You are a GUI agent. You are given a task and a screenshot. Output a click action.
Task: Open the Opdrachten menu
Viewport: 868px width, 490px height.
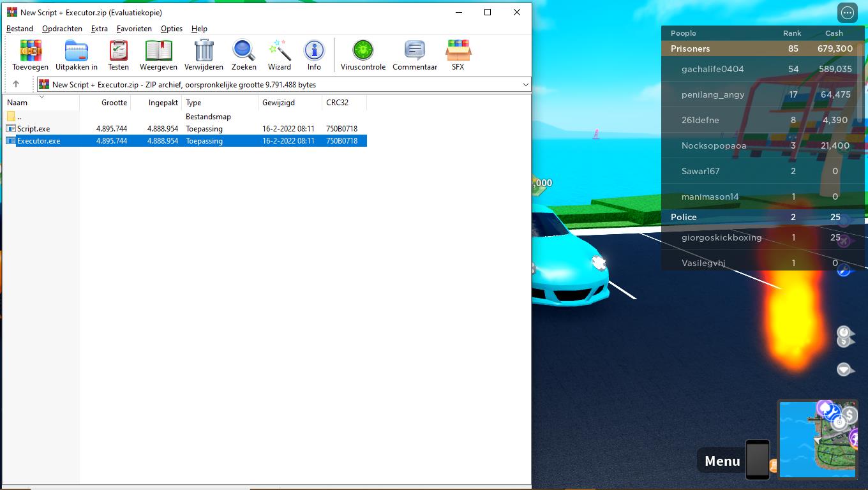[62, 29]
